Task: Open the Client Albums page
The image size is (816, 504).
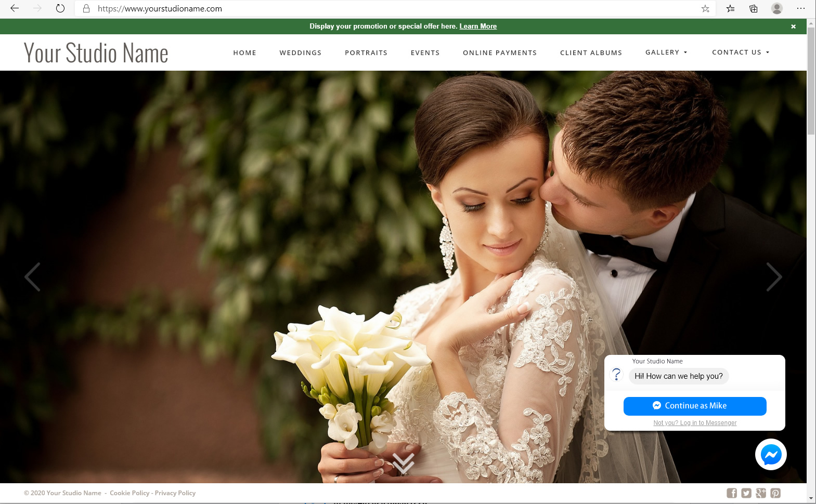Action: pyautogui.click(x=591, y=53)
